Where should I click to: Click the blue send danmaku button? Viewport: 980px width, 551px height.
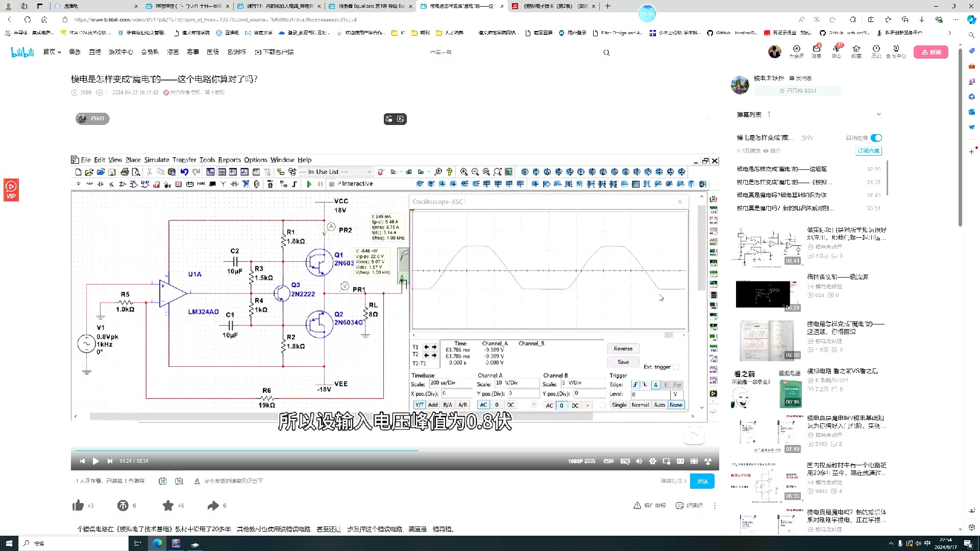(x=702, y=481)
